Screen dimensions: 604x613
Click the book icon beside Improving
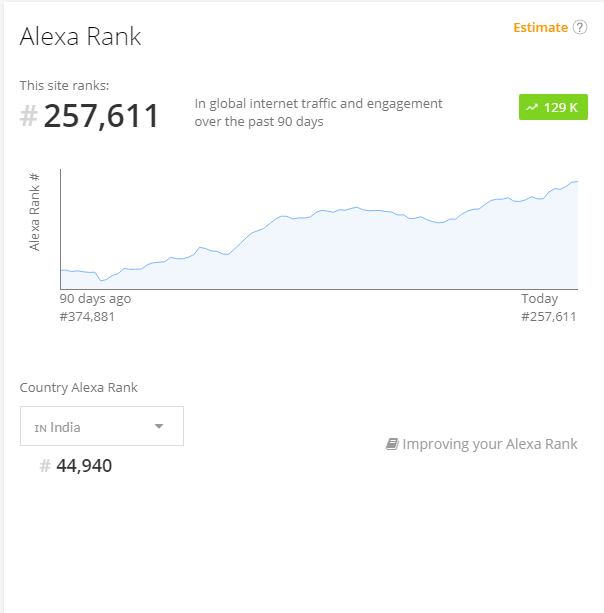(x=392, y=444)
